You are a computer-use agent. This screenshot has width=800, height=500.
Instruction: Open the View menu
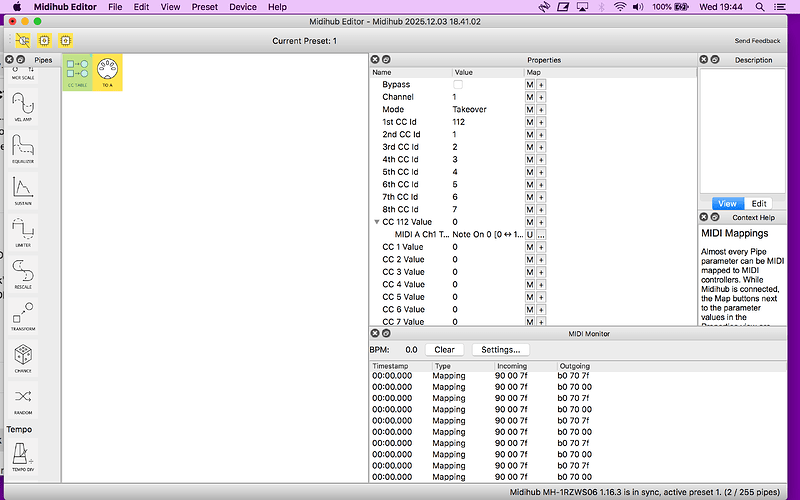click(x=170, y=7)
